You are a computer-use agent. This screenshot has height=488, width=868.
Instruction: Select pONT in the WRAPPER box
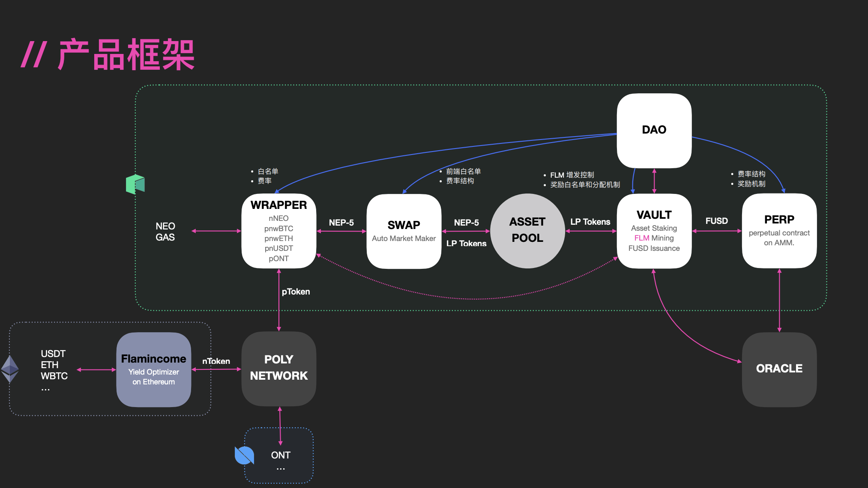[278, 259]
